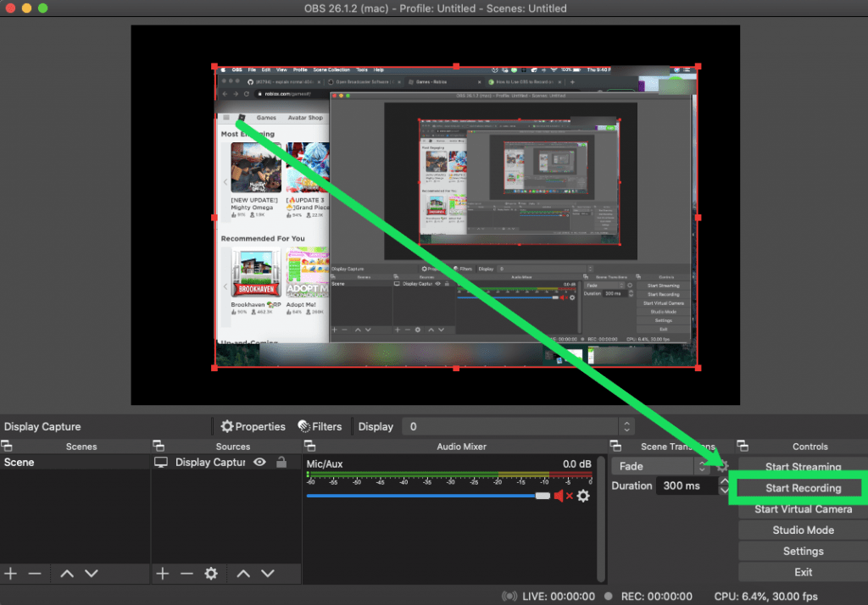The height and width of the screenshot is (605, 868).
Task: Remove selected source with minus icon
Action: (186, 574)
